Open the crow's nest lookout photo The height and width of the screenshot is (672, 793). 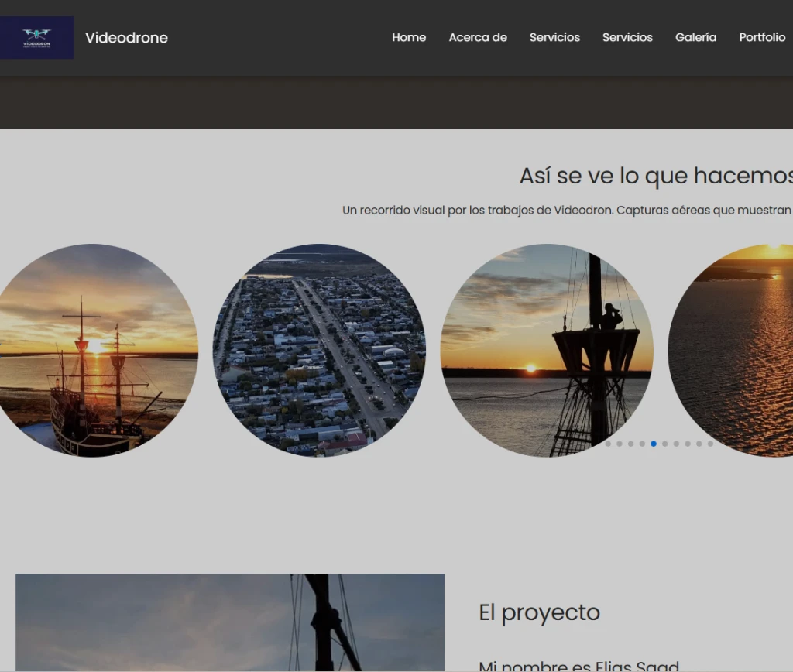tap(547, 351)
